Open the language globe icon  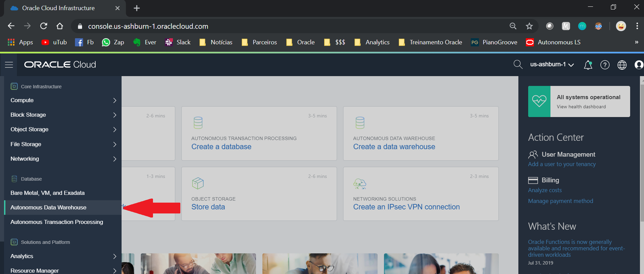click(622, 65)
